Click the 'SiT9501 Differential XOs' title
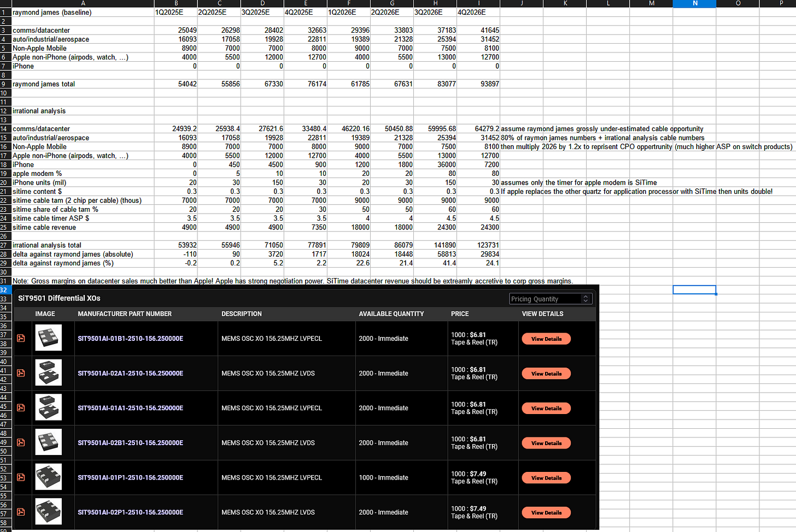This screenshot has width=796, height=532. tap(59, 298)
